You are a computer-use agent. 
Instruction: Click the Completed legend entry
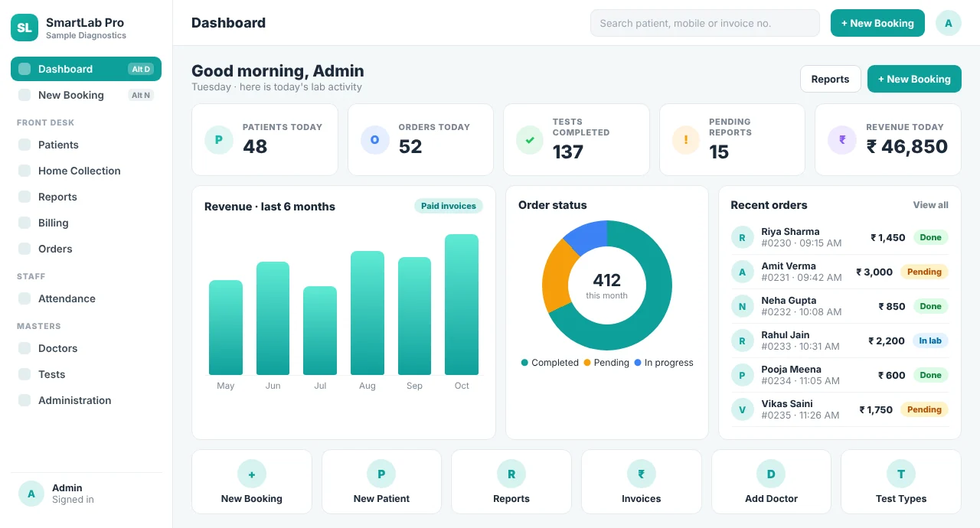pyautogui.click(x=550, y=363)
